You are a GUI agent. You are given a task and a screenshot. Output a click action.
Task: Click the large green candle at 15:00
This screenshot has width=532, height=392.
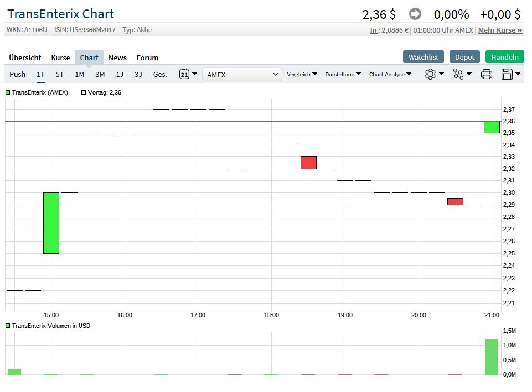point(51,223)
